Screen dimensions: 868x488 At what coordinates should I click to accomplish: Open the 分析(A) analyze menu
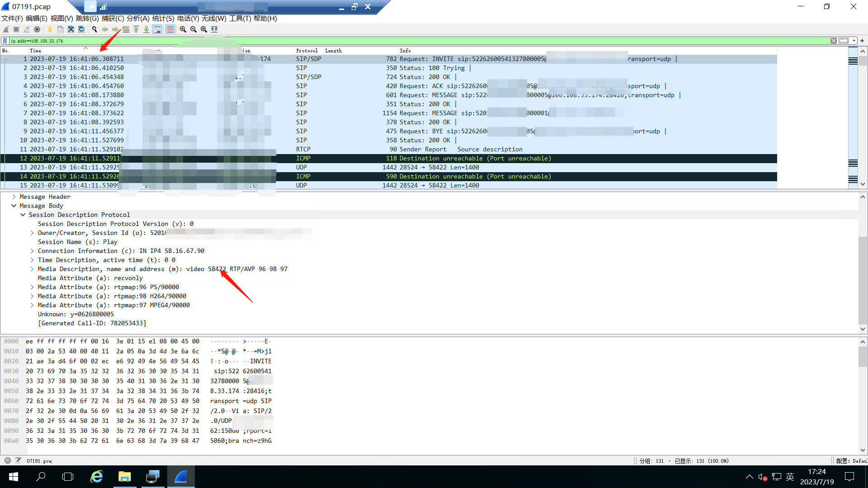pyautogui.click(x=137, y=19)
